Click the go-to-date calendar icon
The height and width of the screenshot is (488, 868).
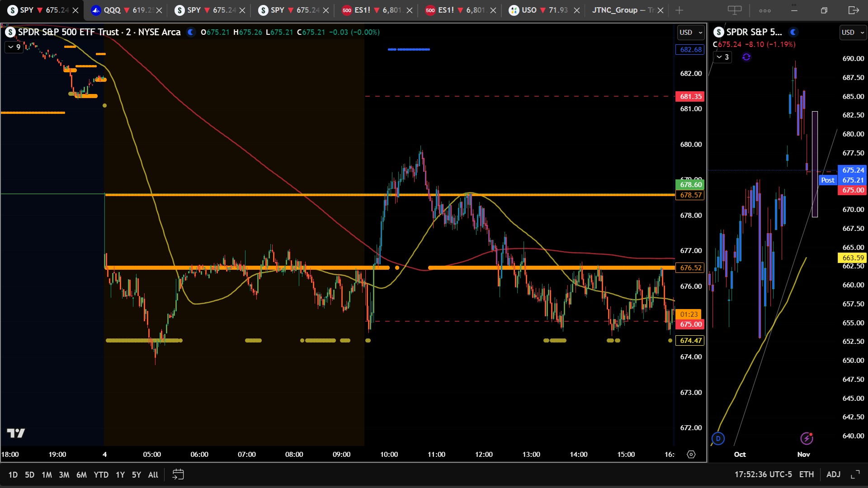(x=178, y=474)
